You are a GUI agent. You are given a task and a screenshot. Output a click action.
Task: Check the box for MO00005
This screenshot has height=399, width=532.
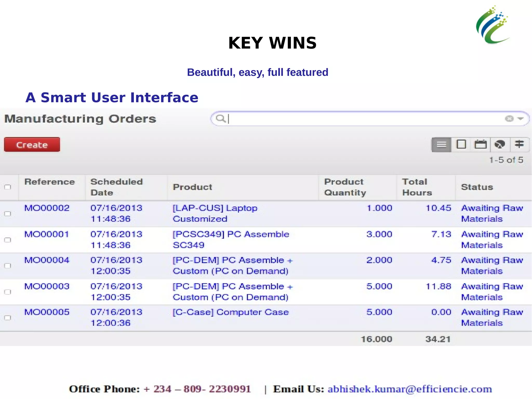[8, 318]
